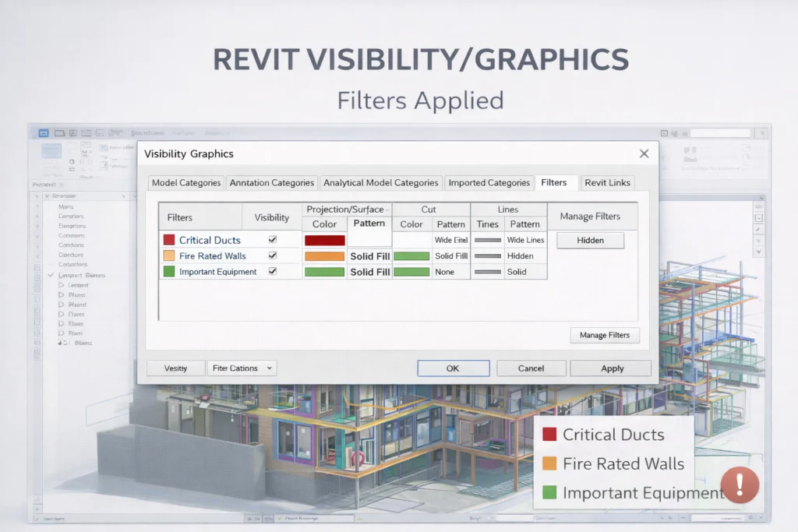This screenshot has width=798, height=532.
Task: Click the New file icon in quick access toolbar
Action: click(58, 132)
